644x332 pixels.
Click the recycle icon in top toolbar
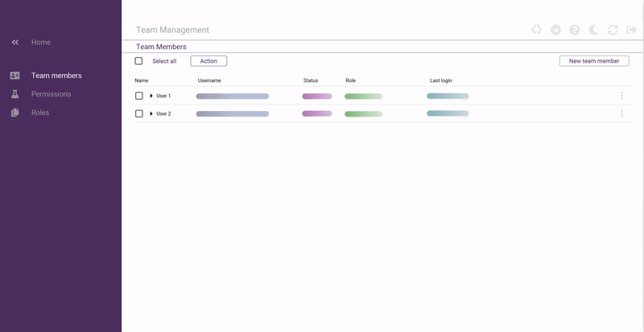click(537, 30)
